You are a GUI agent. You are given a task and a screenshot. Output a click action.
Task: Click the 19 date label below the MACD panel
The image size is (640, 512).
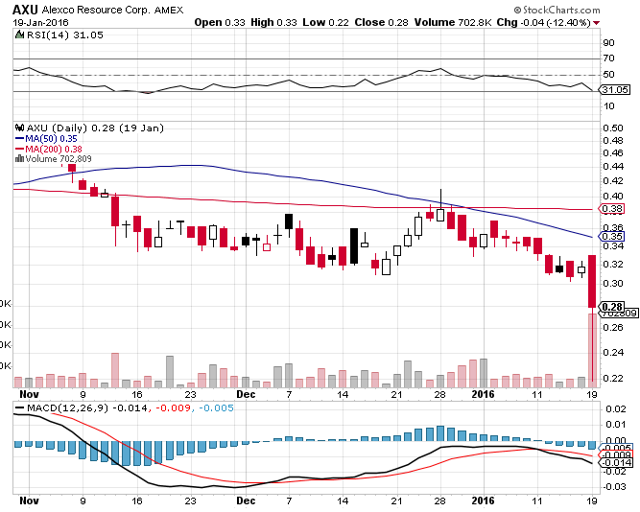click(592, 501)
